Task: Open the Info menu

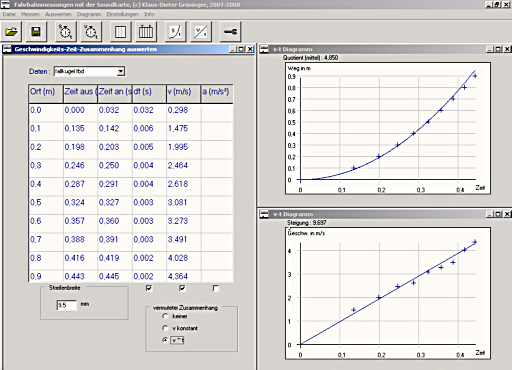Action: (149, 14)
